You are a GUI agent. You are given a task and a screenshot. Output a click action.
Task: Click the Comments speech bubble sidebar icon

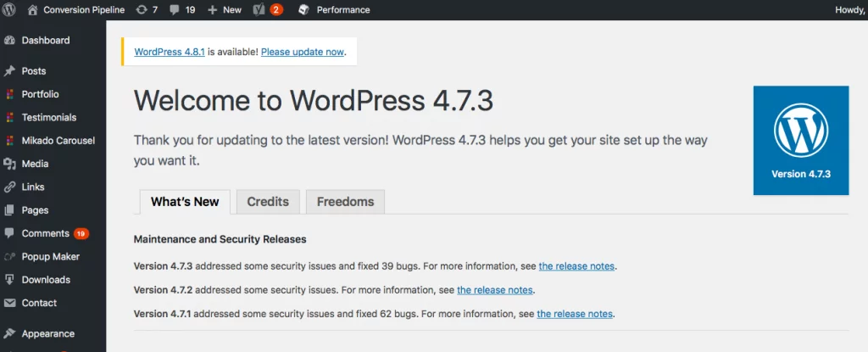point(9,233)
